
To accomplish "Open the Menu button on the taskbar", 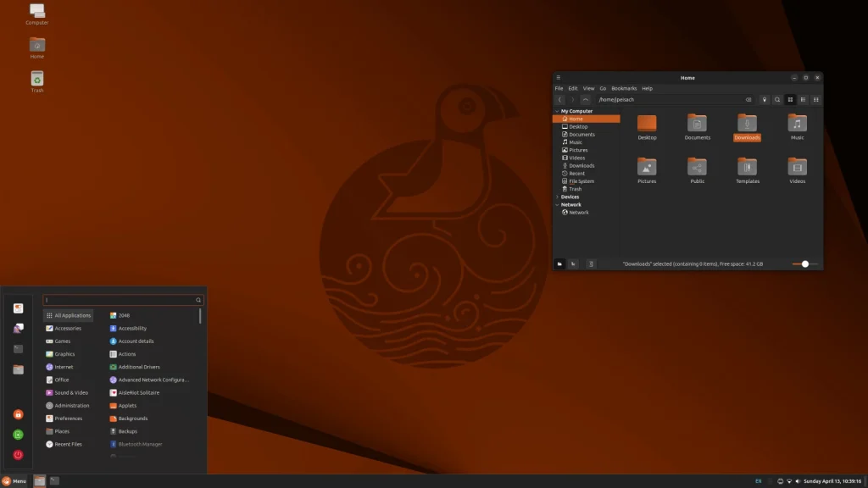I will point(15,480).
